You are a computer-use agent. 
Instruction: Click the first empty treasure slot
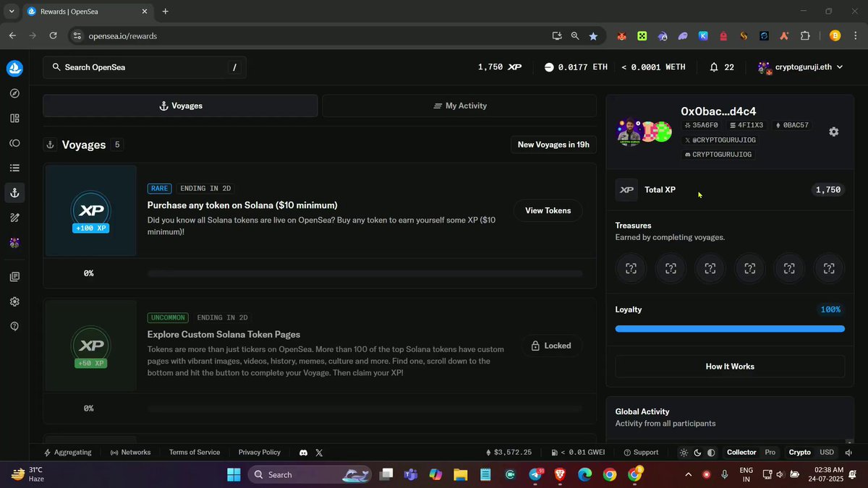click(631, 269)
